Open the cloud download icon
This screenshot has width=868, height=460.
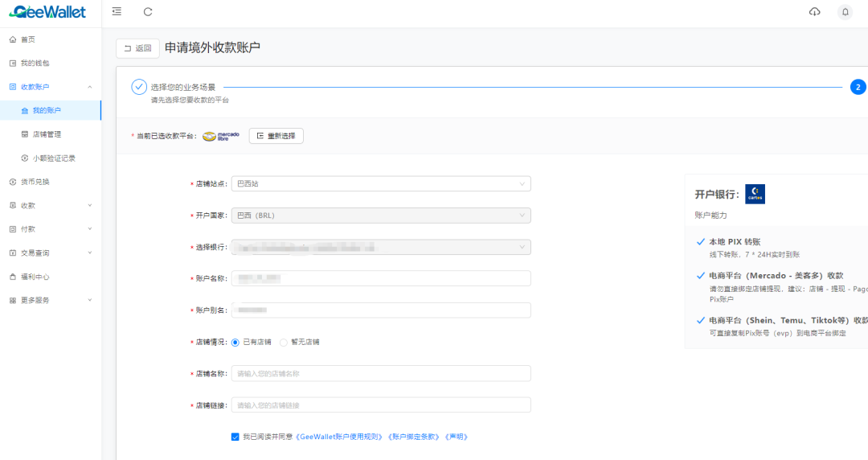814,11
